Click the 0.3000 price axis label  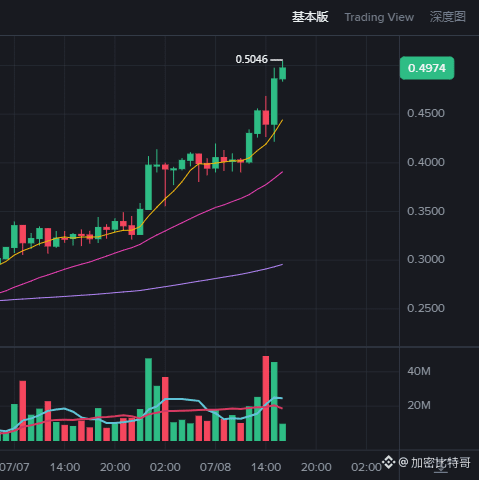pyautogui.click(x=426, y=259)
